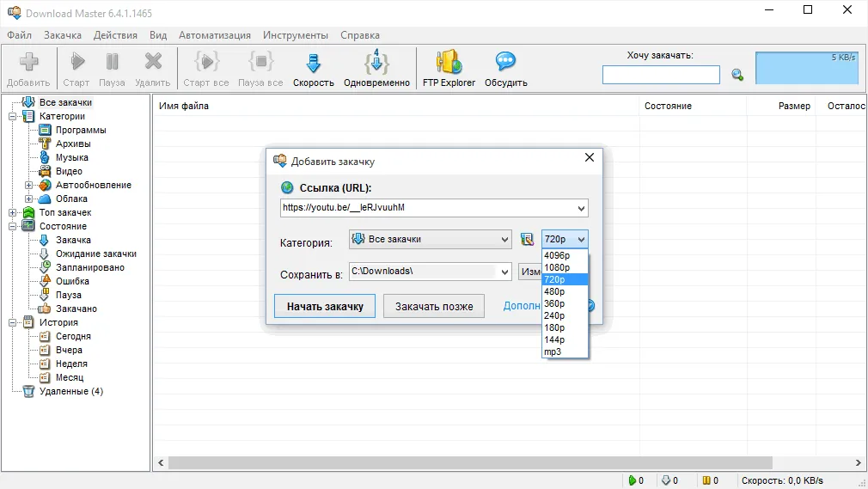Click the Дополнительно link in dialog
Viewport: 868px width, 489px height.
[x=522, y=306]
